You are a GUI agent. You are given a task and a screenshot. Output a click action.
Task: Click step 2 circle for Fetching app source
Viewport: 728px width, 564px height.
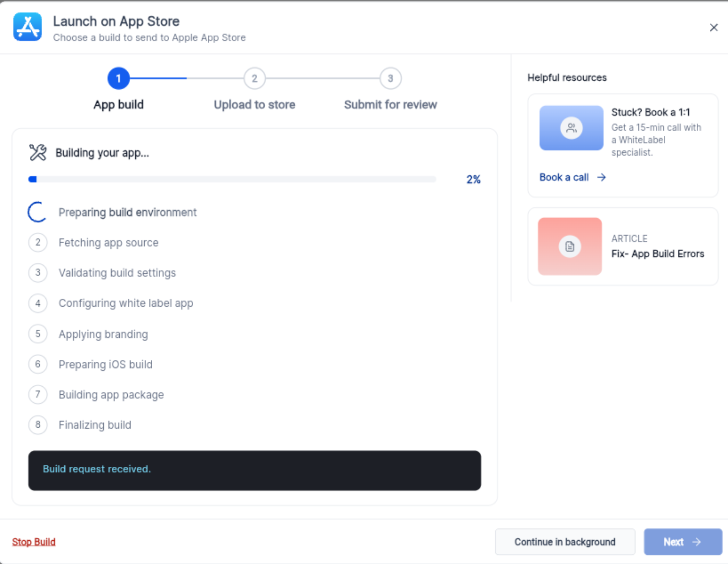coord(38,242)
